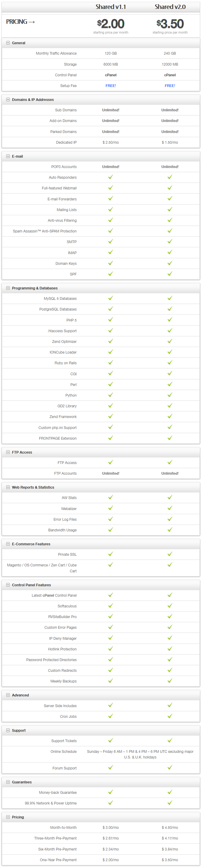The height and width of the screenshot is (868, 202).
Task: Toggle the bottom Pricing section icon
Action: [8, 817]
